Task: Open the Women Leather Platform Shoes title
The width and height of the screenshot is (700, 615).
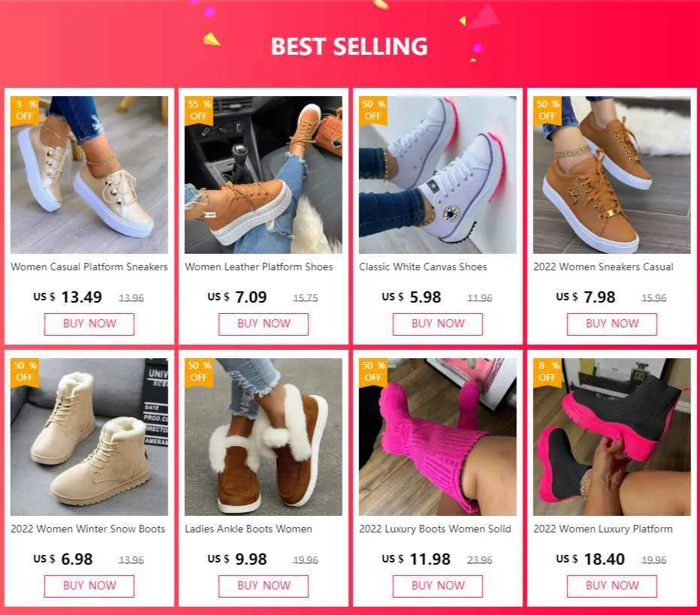Action: tap(259, 267)
